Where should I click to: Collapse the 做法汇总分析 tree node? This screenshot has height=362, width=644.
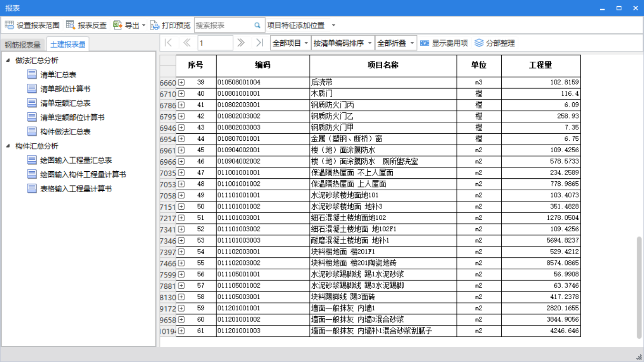[8, 60]
